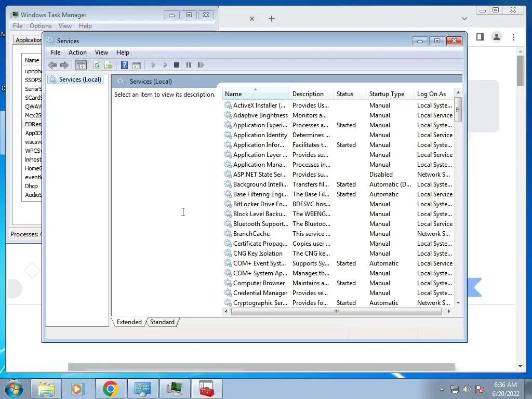Select the BitLocker Drive Encryption service

pos(338,204)
